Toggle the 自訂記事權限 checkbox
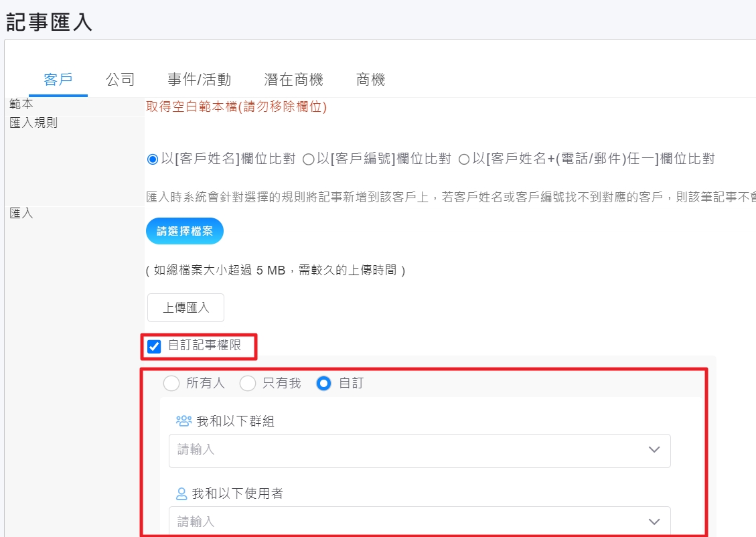The width and height of the screenshot is (756, 537). [154, 346]
